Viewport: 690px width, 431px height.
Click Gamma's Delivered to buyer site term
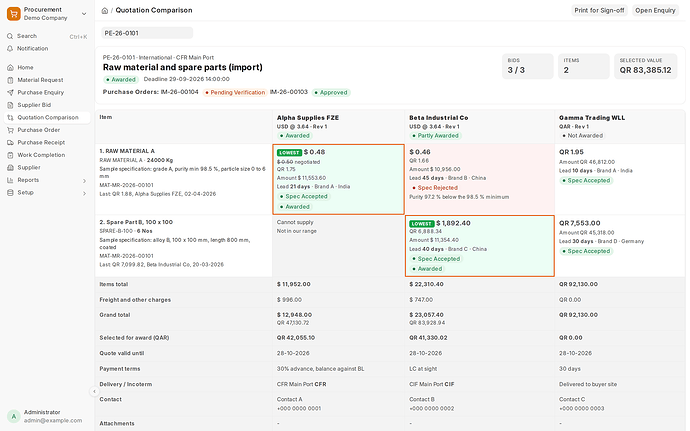click(x=588, y=384)
